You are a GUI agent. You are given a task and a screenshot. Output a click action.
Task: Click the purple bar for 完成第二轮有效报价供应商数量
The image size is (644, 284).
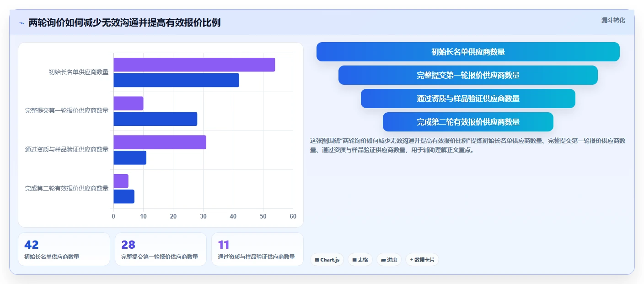click(121, 181)
